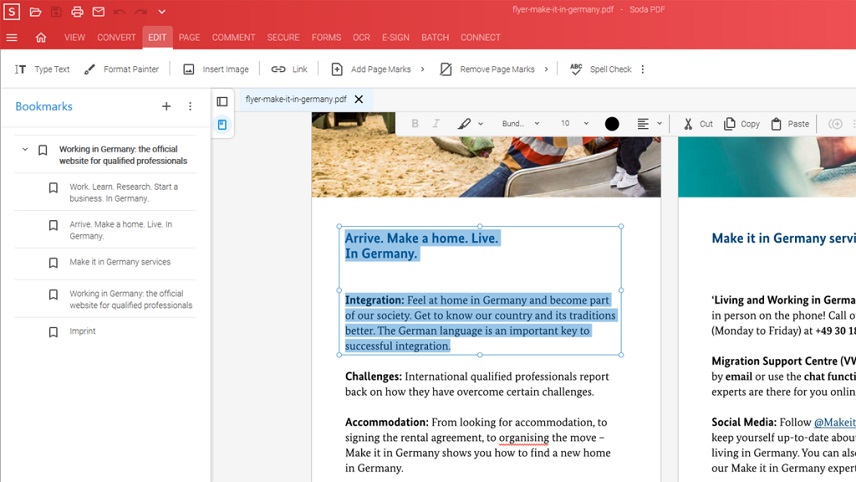Open top bookmark 'Working in Germany: the official website'

tap(123, 155)
